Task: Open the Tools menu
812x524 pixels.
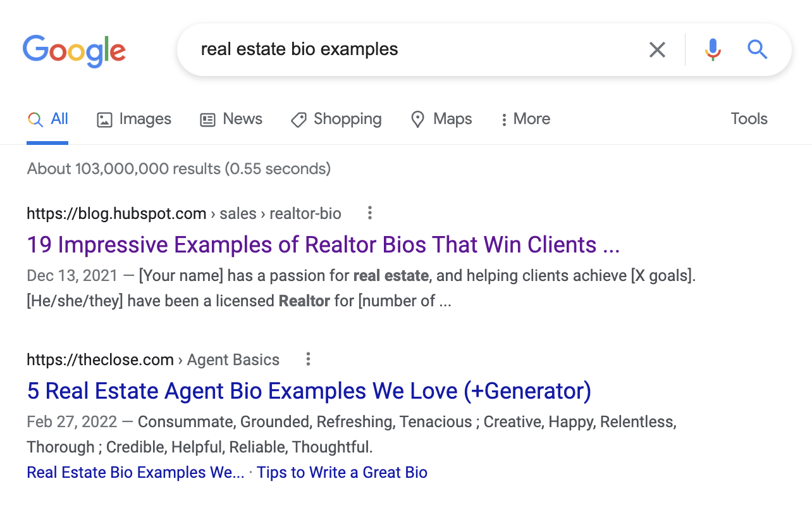Action: [749, 119]
